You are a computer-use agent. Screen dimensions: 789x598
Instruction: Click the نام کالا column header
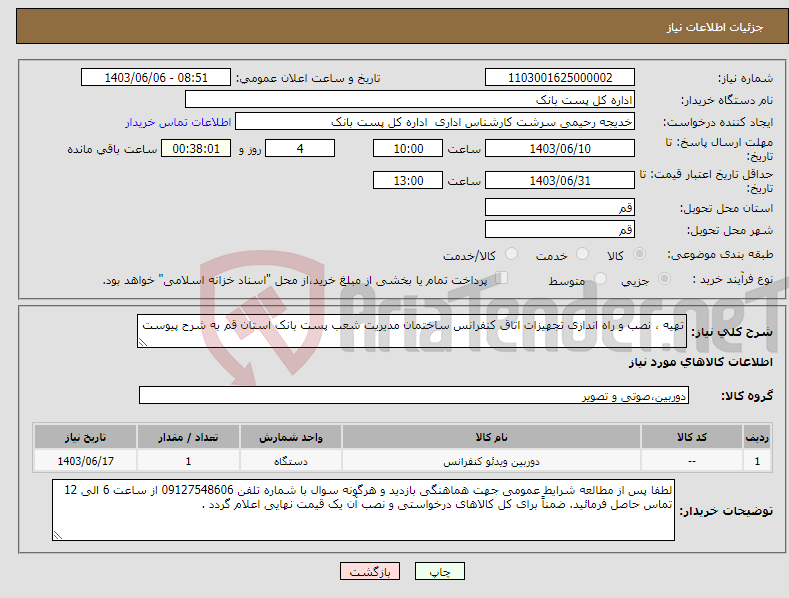[x=491, y=437]
